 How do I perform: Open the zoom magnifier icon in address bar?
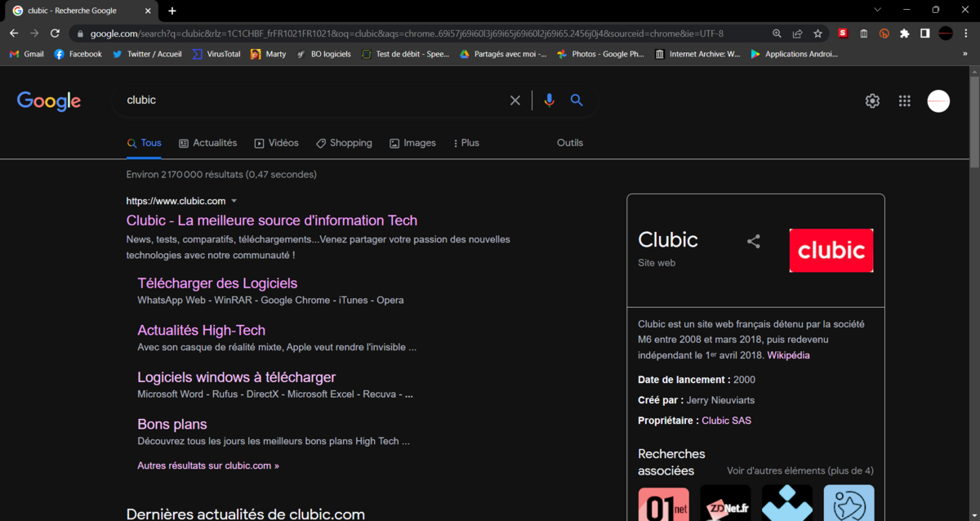[777, 33]
